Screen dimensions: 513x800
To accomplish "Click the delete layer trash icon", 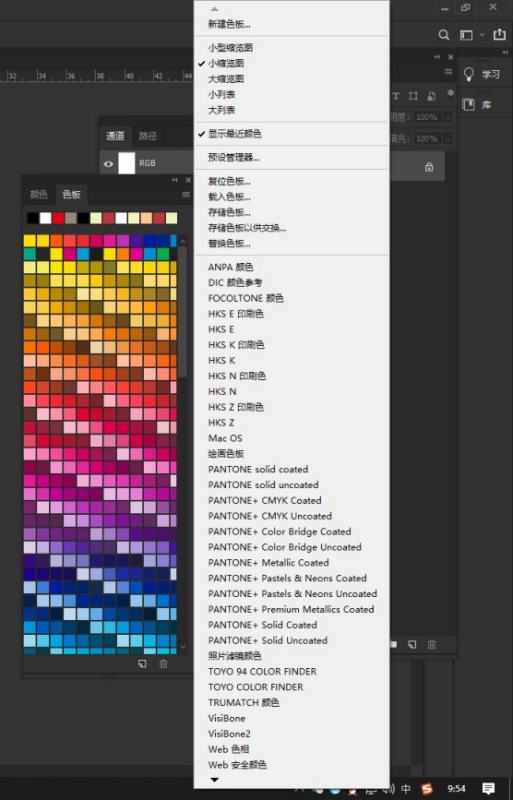I will [431, 644].
